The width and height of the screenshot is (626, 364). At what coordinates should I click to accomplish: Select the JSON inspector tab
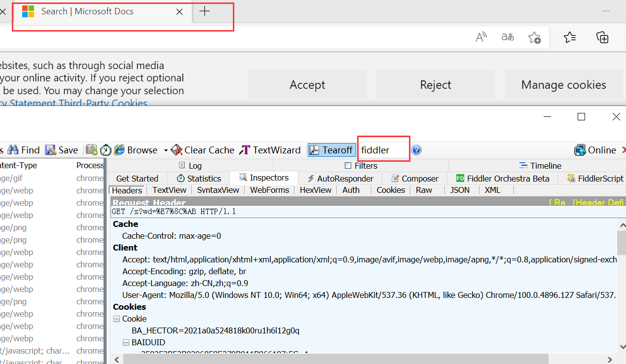click(460, 190)
